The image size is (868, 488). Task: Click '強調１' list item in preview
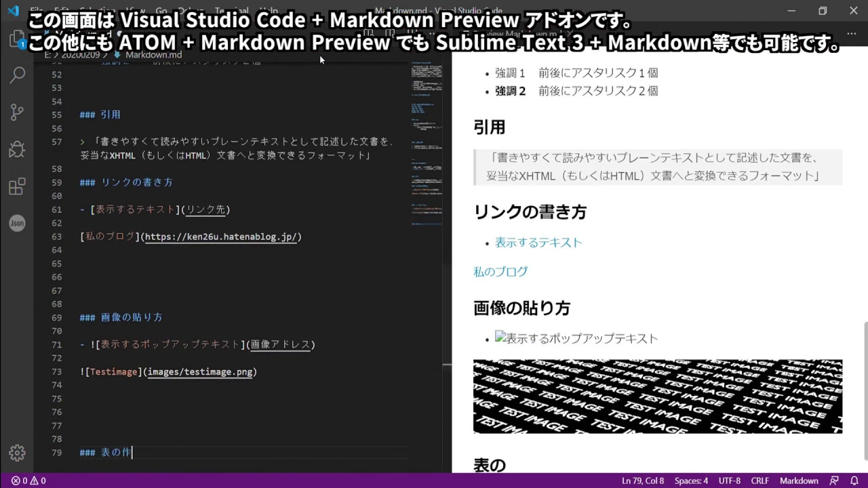576,73
